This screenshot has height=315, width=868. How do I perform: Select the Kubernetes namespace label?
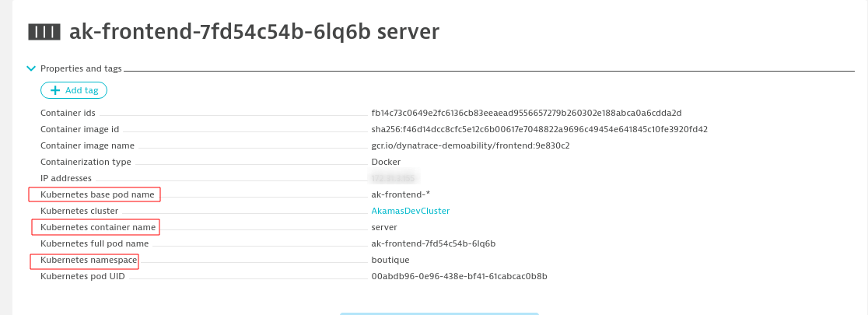[85, 260]
